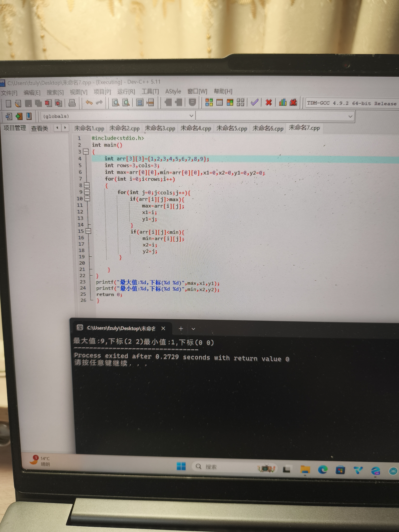The width and height of the screenshot is (399, 532).
Task: Click the New file toolbar icon
Action: pyautogui.click(x=9, y=103)
